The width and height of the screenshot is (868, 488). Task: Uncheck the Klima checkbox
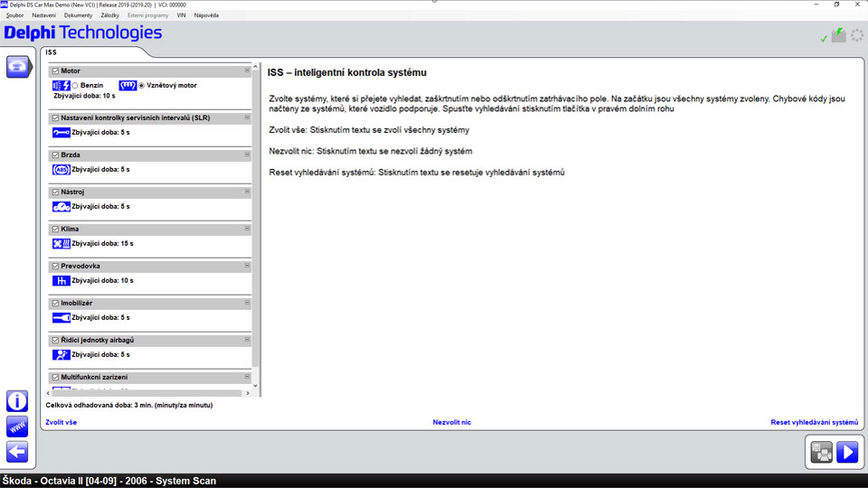tap(55, 229)
